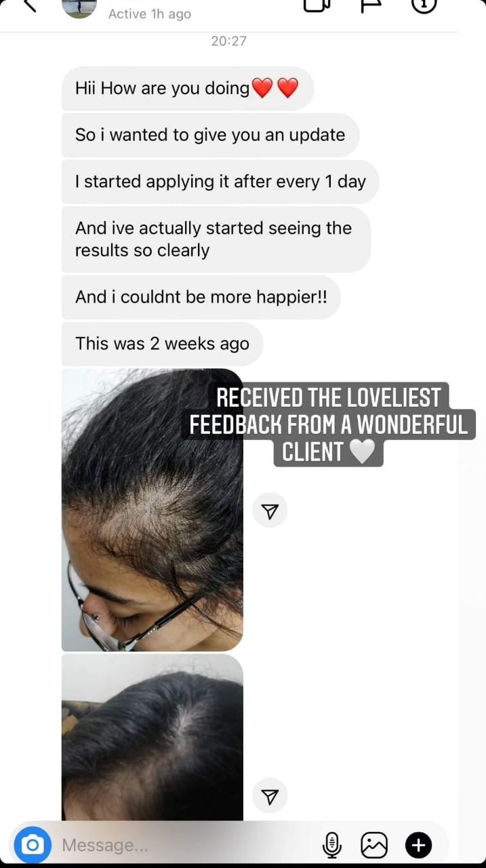Screen dimensions: 486x868
Task: Tap the plus icon for more options
Action: tap(418, 845)
